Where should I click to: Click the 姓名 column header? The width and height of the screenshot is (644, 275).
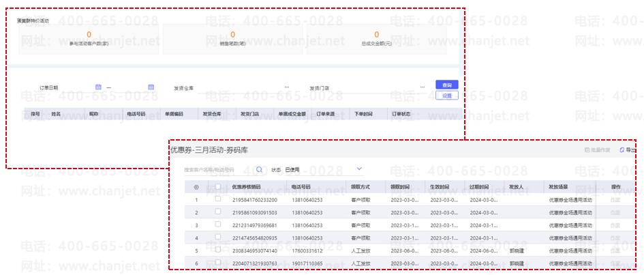56,114
